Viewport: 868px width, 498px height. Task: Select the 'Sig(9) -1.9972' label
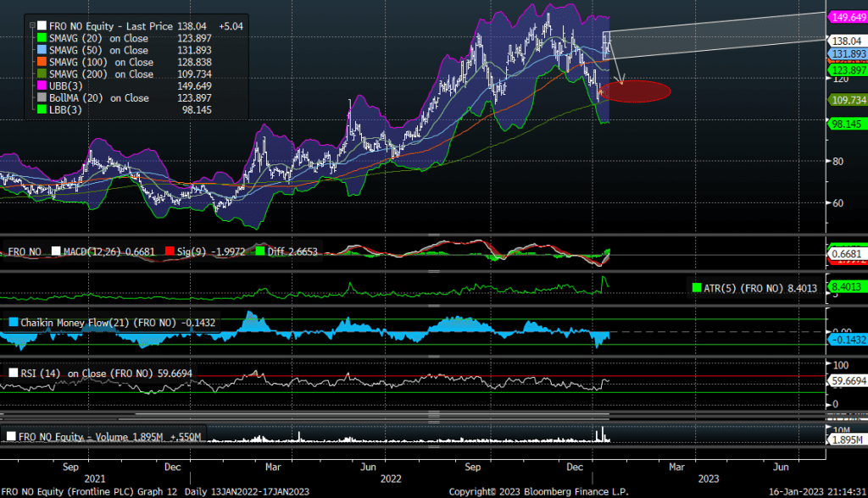point(211,252)
